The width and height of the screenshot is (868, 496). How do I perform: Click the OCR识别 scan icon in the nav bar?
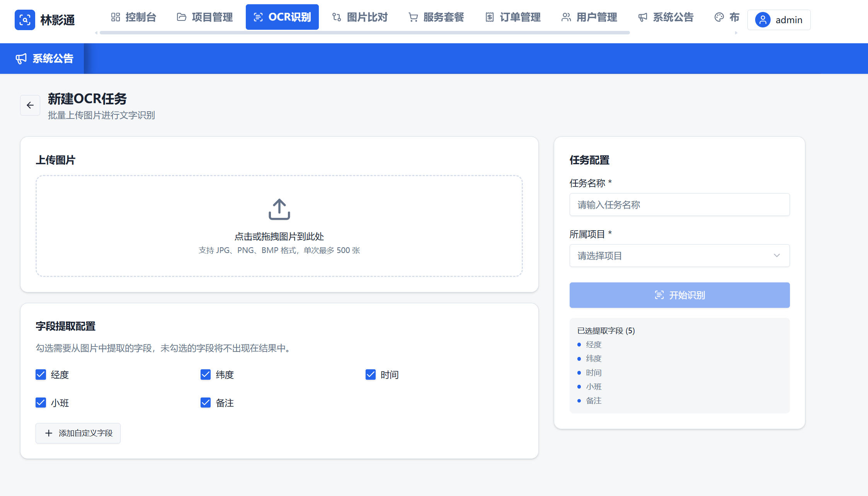click(258, 17)
